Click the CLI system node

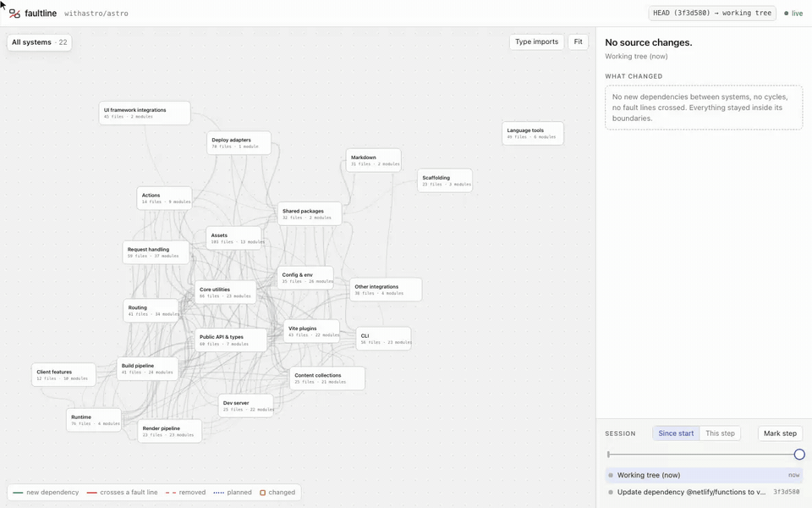[x=384, y=339]
